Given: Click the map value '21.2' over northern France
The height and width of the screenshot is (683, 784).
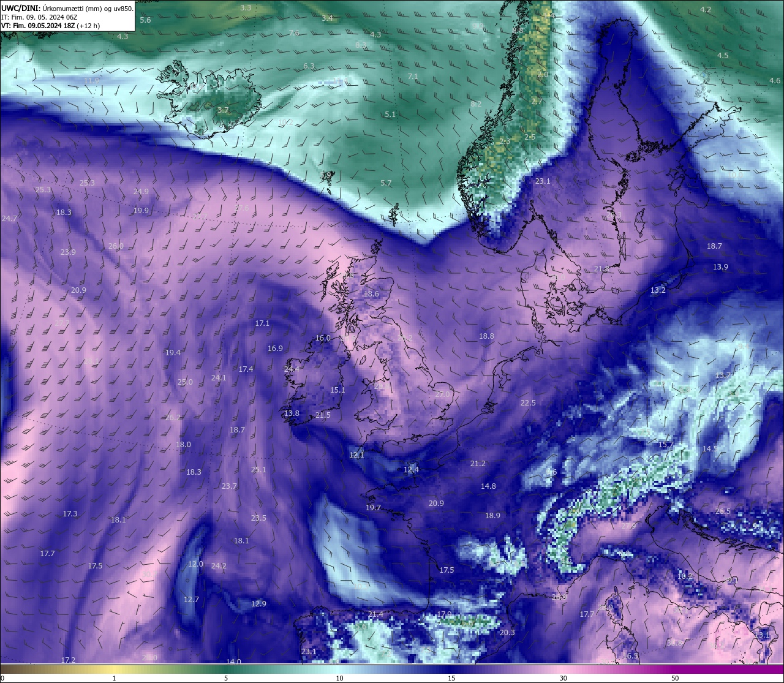Looking at the screenshot, I should coord(478,464).
